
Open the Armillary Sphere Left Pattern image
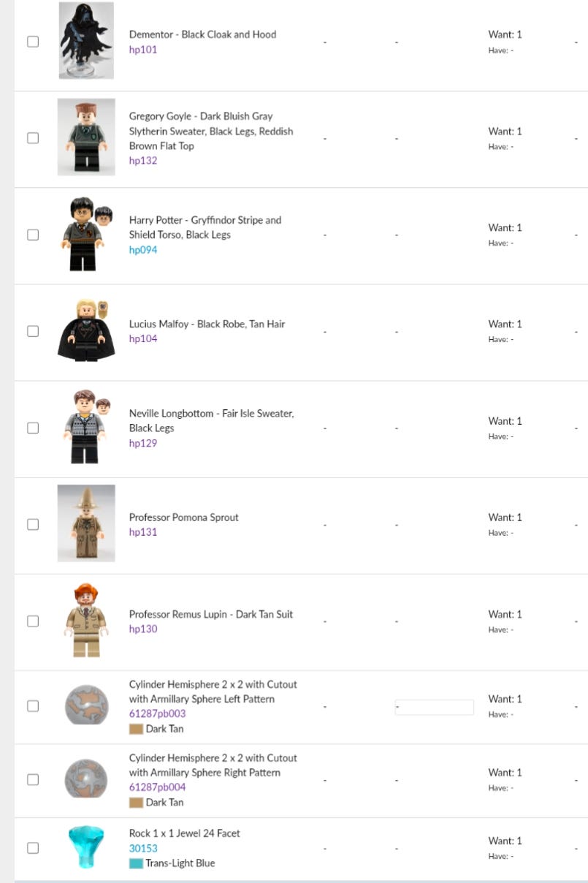86,705
